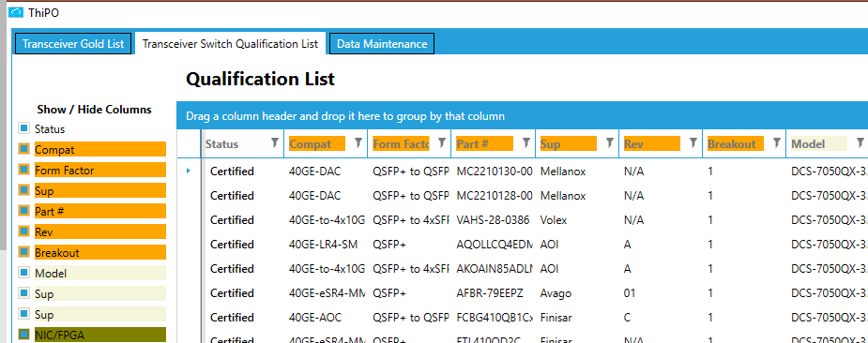The width and height of the screenshot is (868, 343).
Task: Open the Rev column filter funnel
Action: 693,142
